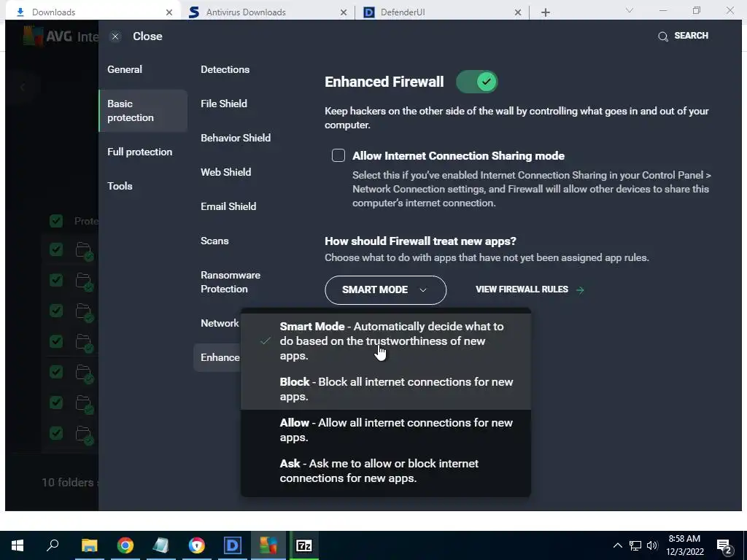This screenshot has width=747, height=560.
Task: Open Network settings item
Action: [x=220, y=323]
